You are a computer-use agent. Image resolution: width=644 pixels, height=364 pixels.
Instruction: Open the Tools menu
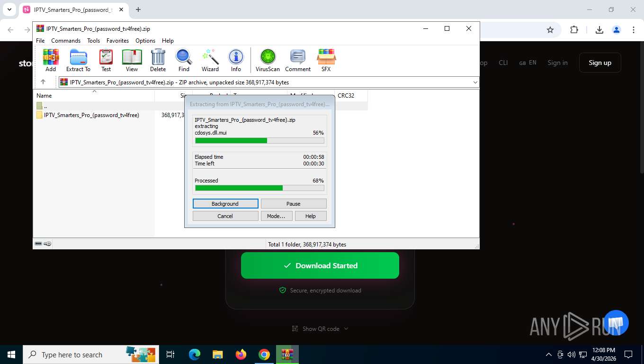93,41
